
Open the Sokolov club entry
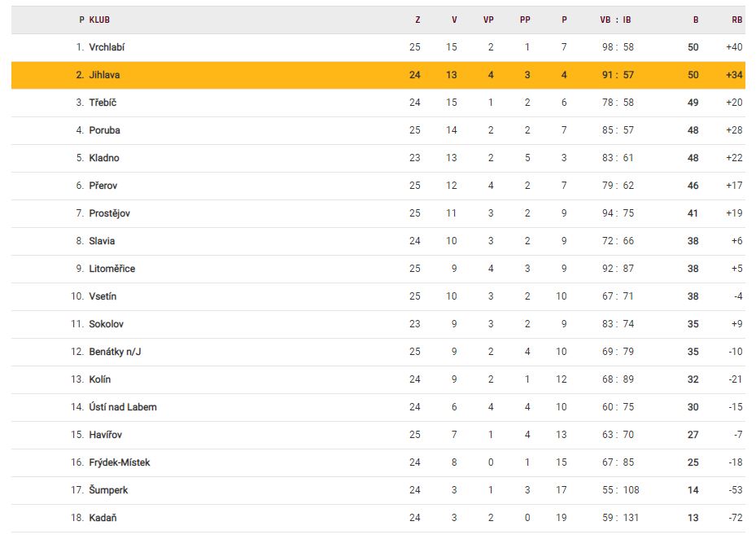click(106, 324)
